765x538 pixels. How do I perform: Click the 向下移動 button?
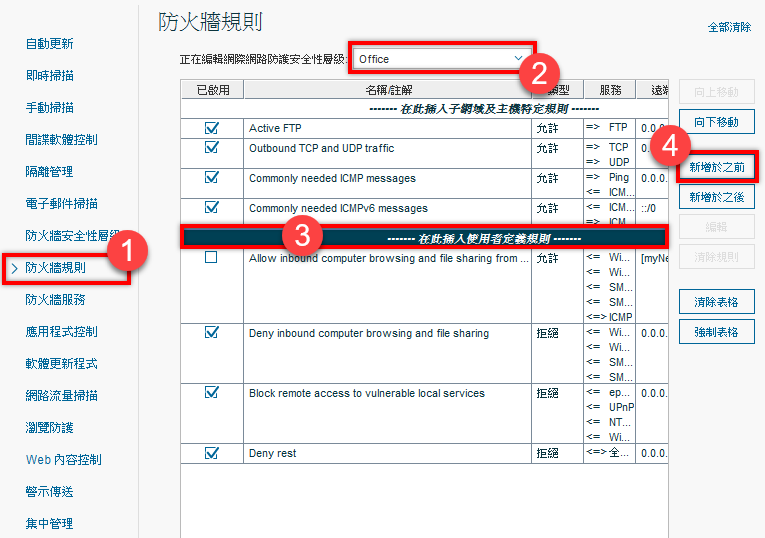coord(717,122)
